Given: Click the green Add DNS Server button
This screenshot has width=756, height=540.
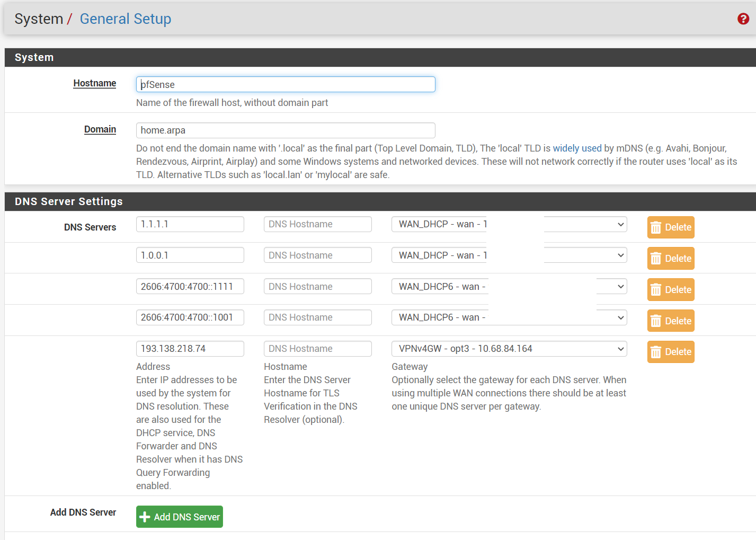Looking at the screenshot, I should pos(180,517).
